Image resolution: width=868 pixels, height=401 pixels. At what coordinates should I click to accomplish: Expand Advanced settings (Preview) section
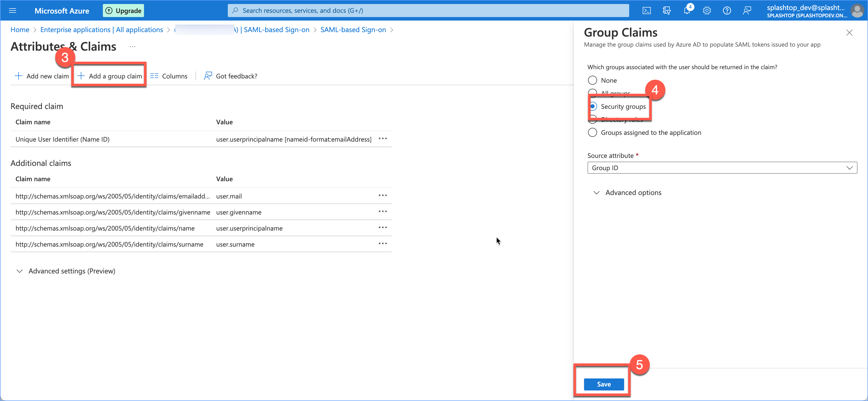66,271
